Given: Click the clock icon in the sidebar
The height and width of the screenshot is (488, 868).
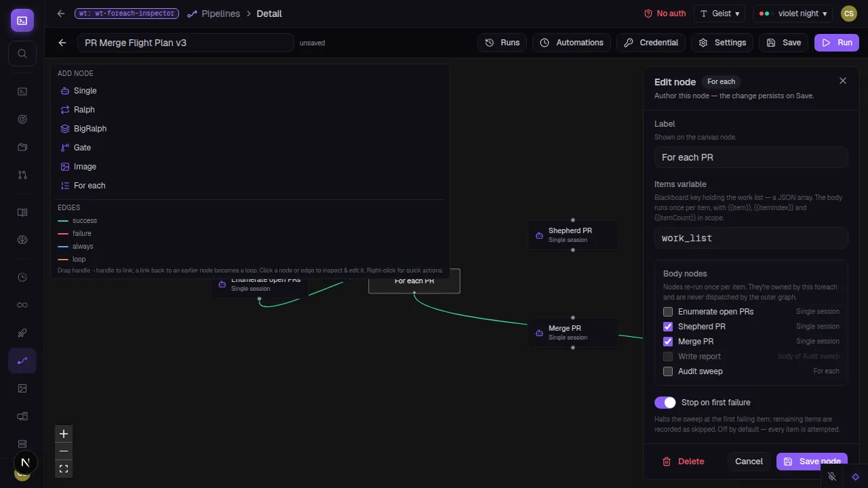Looking at the screenshot, I should click(x=22, y=277).
